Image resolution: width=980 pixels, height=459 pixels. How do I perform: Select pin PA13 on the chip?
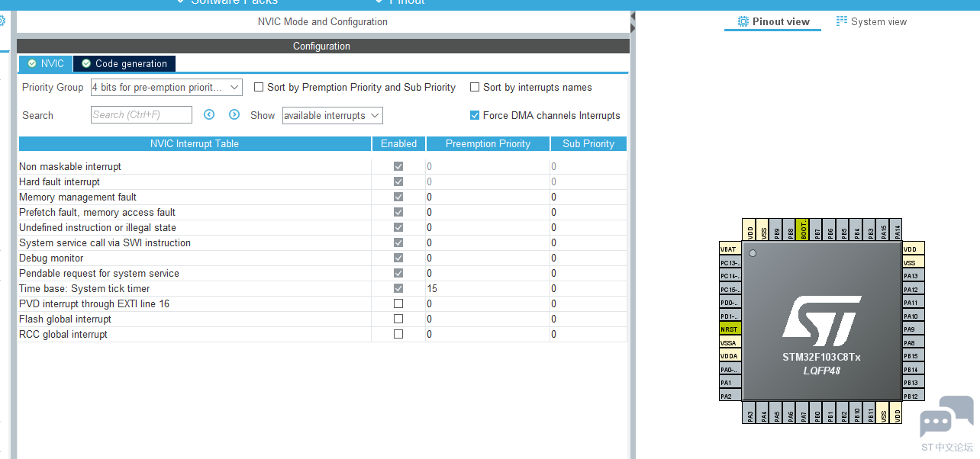click(x=914, y=275)
